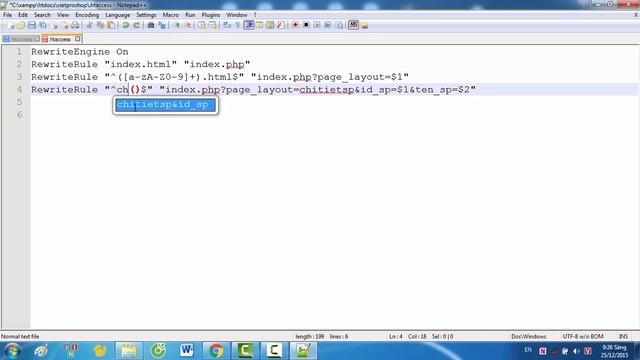Play back the recorded macro

[x=317, y=25]
